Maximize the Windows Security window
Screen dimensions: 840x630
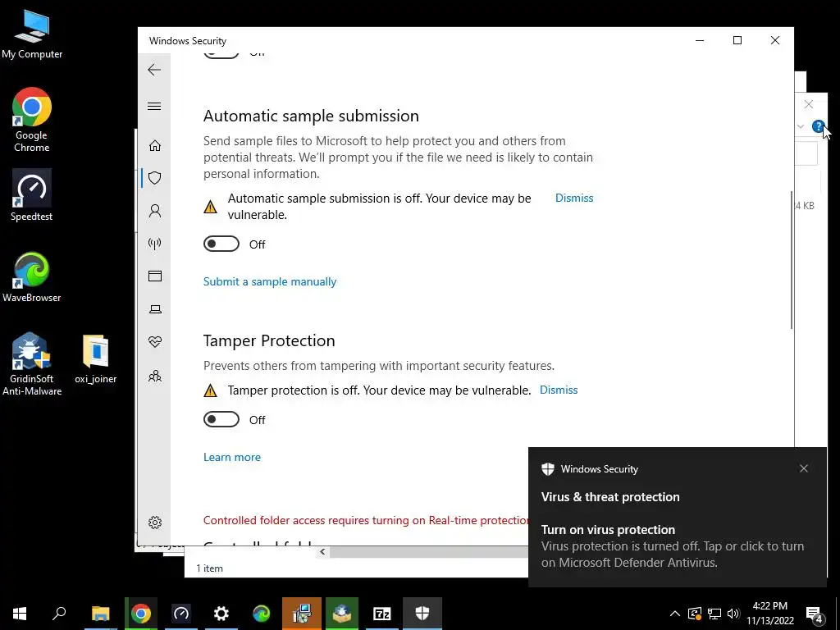point(737,41)
